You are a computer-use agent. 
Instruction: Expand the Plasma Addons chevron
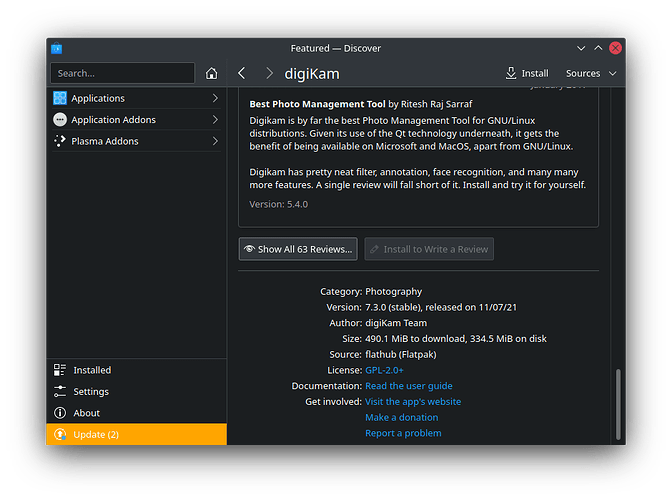(215, 141)
